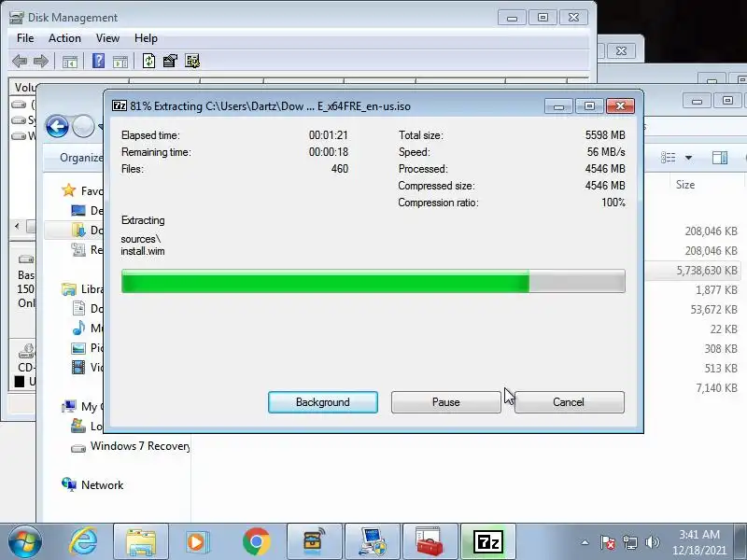Viewport: 747px width, 560px height.
Task: Click the Computer icon in navigation pane
Action: [69, 406]
